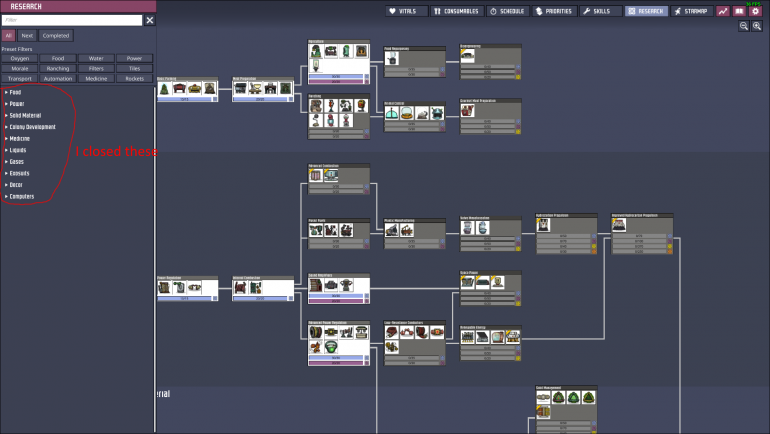This screenshot has width=770, height=434.
Task: Zoom out the research tree
Action: [x=744, y=26]
